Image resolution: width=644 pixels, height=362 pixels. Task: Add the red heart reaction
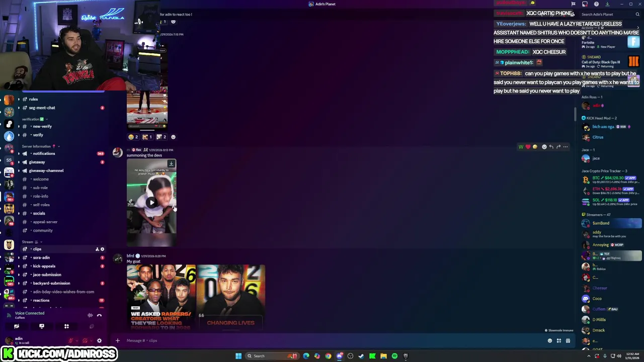(x=528, y=147)
